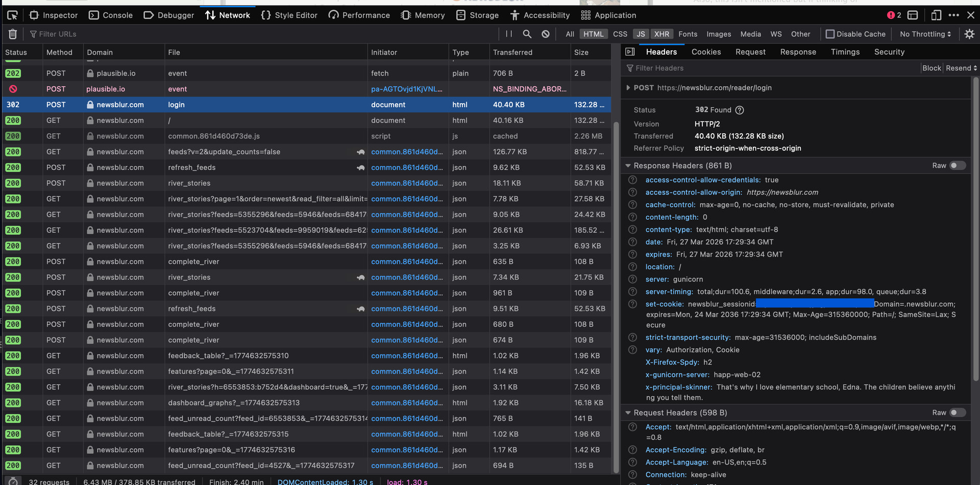980x485 pixels.
Task: Collapse the Response Headers section
Action: pos(628,166)
